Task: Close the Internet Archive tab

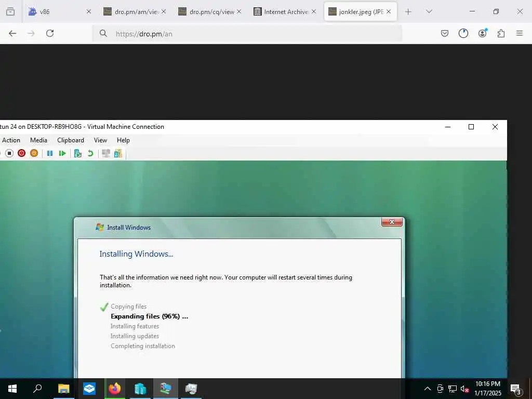Action: tap(314, 11)
